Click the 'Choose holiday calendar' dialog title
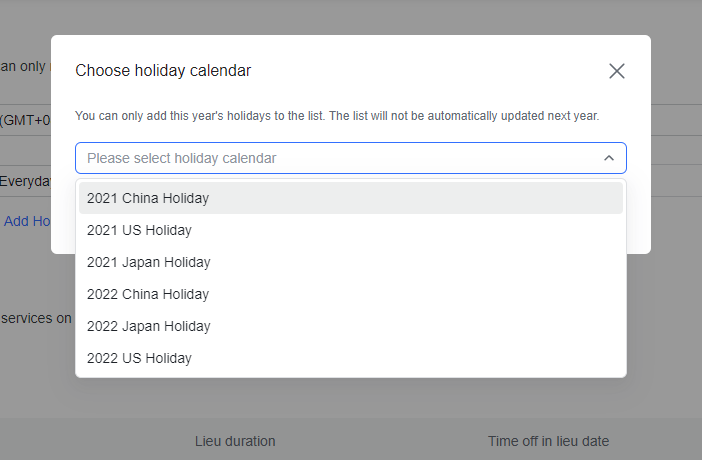The image size is (702, 460). 163,70
